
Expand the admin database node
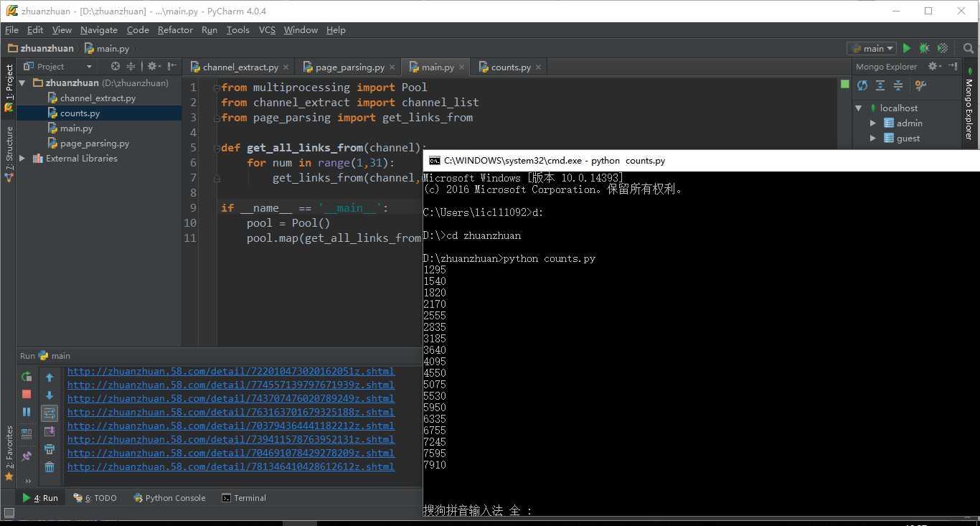(873, 123)
